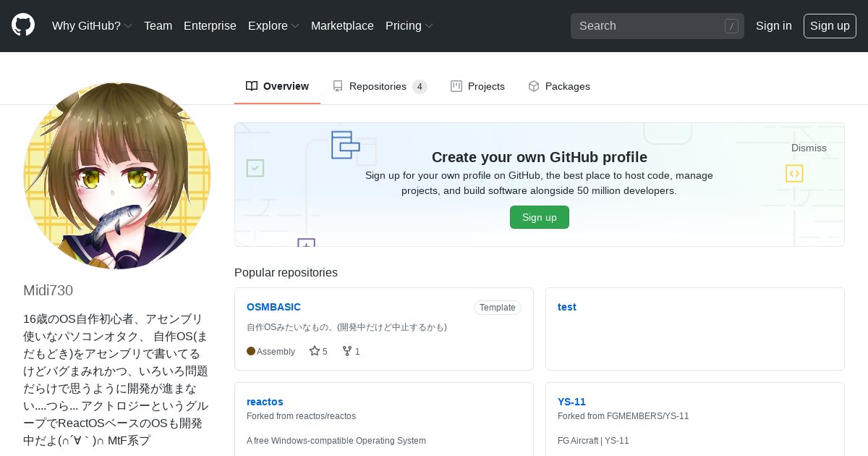This screenshot has height=456, width=868.
Task: Click the repo icon beside Repositories
Action: 338,86
